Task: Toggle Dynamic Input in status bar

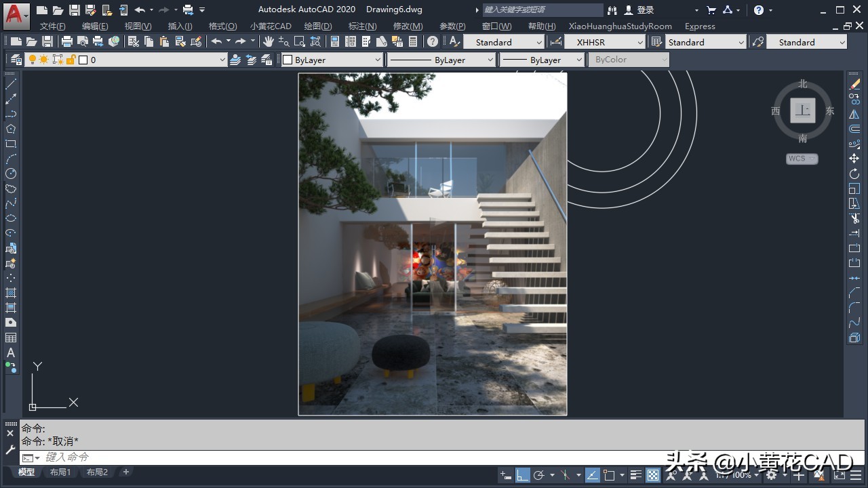Action: click(x=505, y=475)
